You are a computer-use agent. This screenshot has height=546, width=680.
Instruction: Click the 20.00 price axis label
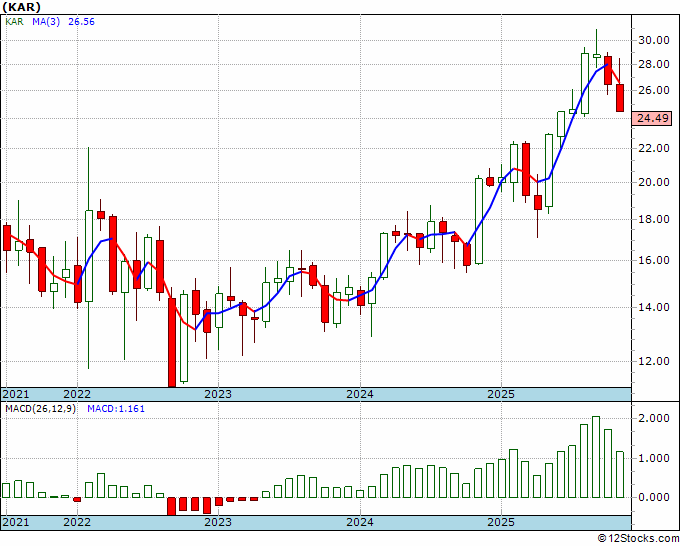pyautogui.click(x=654, y=182)
